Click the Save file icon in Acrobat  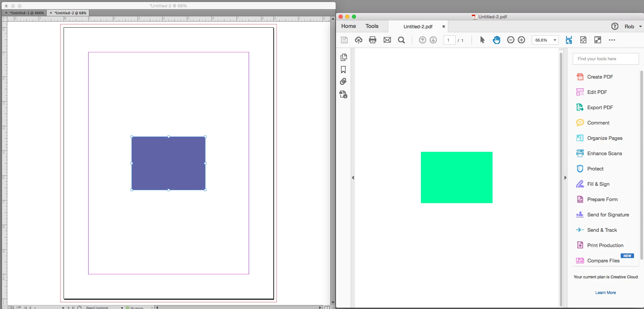(344, 40)
